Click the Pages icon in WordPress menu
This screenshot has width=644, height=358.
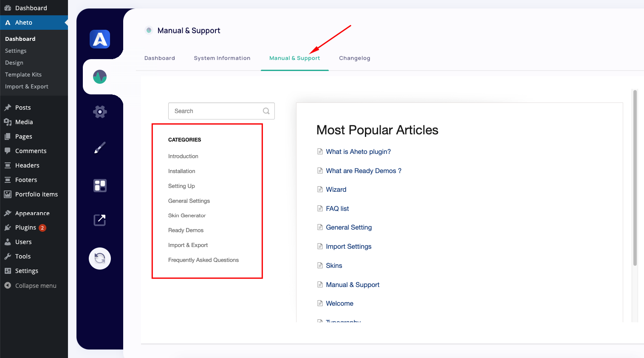pyautogui.click(x=8, y=136)
